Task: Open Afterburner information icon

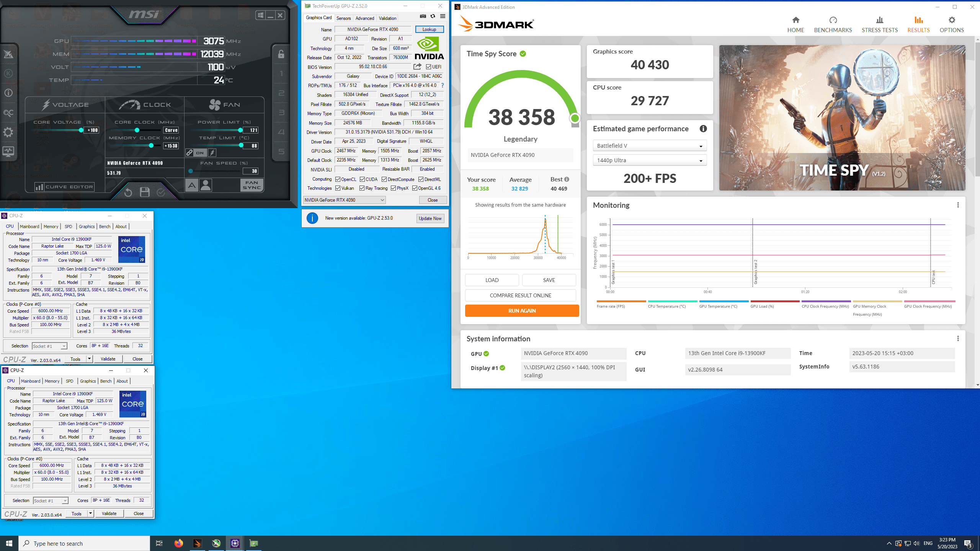Action: click(8, 93)
